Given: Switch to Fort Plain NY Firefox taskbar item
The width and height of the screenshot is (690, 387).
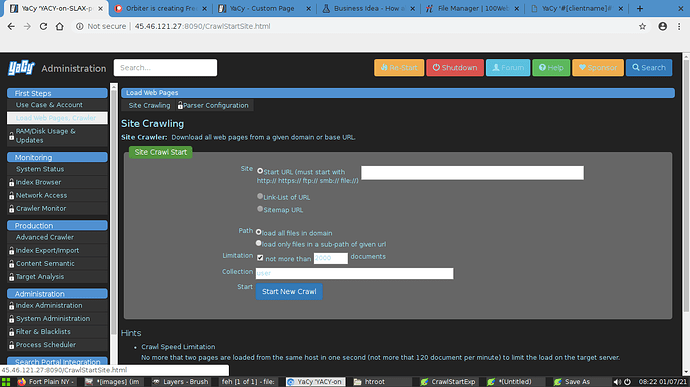Looking at the screenshot, I should (x=46, y=382).
